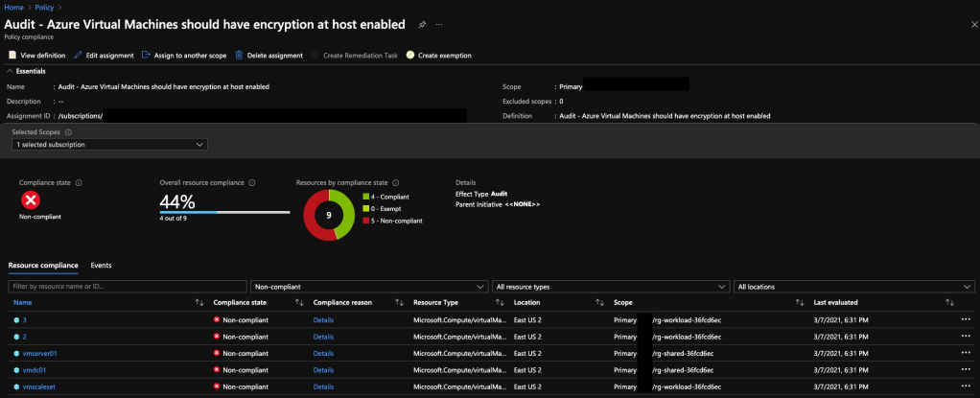Click the pin icon beside the page title
Viewport: 980px width, 398px height.
point(422,24)
